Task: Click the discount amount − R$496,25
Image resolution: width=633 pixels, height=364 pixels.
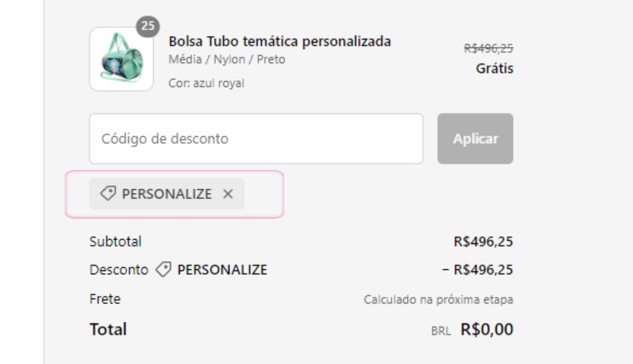Action: click(x=478, y=270)
